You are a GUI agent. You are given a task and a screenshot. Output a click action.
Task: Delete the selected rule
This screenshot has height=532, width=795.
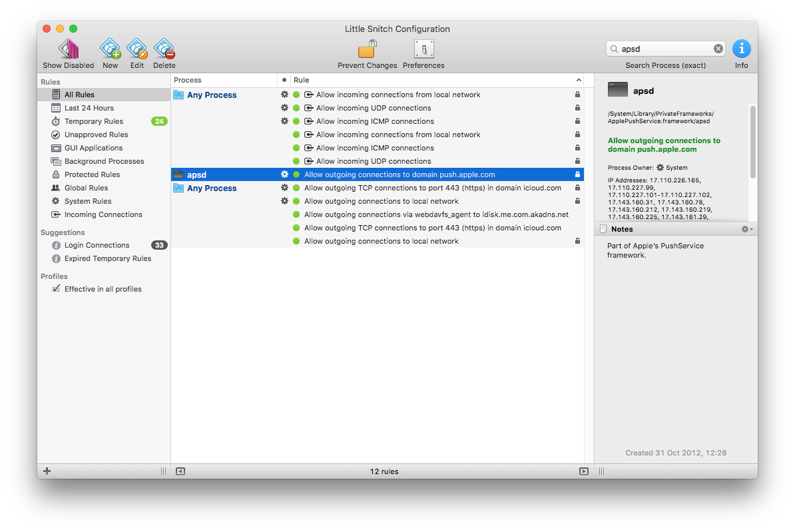(164, 50)
